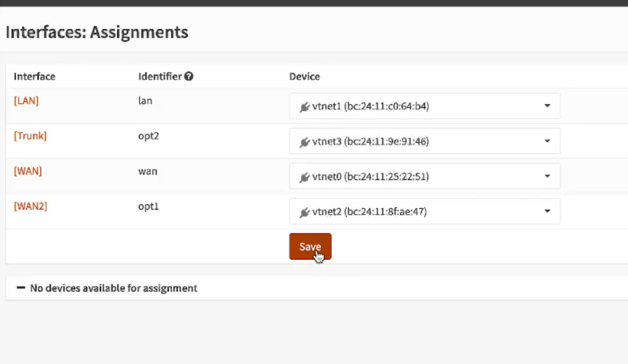628x364 pixels.
Task: Open the [WAN] interface link
Action: (28, 171)
